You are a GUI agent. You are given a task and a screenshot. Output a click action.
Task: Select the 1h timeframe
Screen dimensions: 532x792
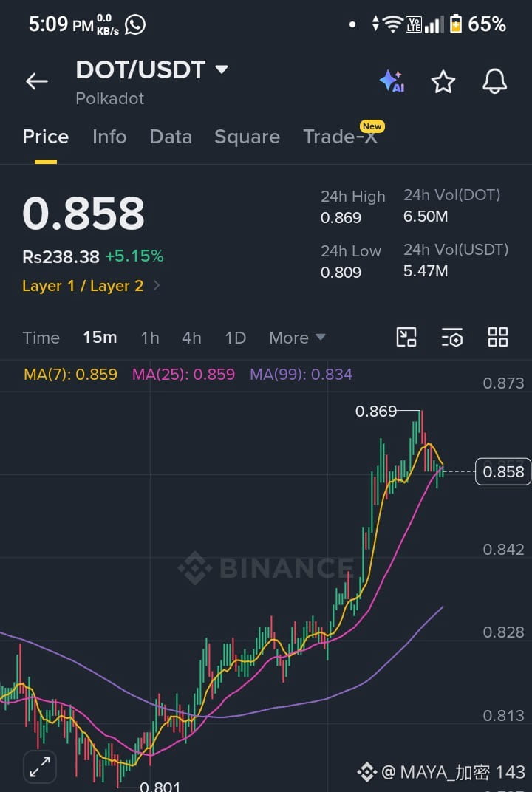point(150,338)
